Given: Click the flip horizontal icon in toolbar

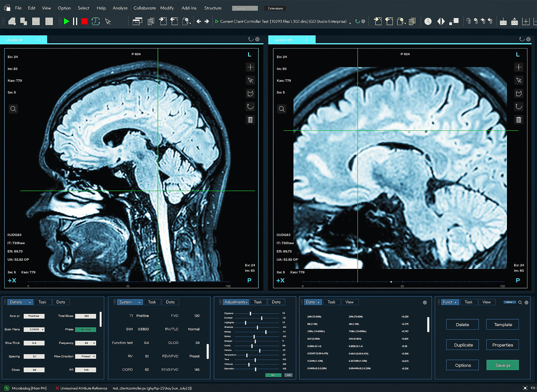Looking at the screenshot, I should coord(441,22).
